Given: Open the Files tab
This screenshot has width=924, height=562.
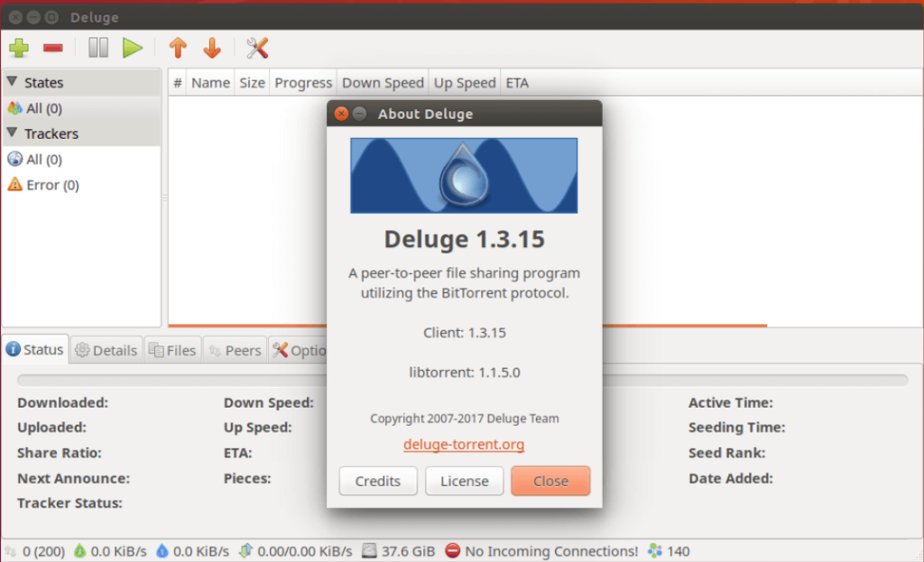Looking at the screenshot, I should point(172,350).
